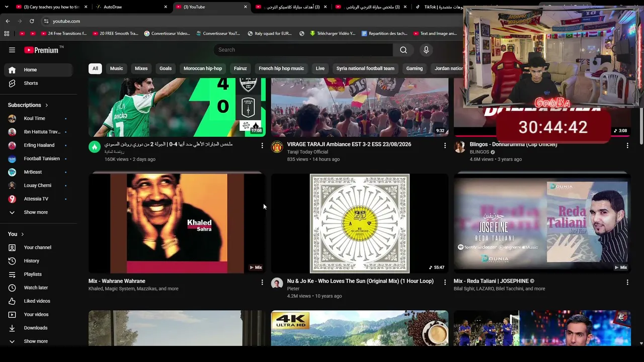Screen dimensions: 644x362
Task: Click the Shorts icon in sidebar
Action: click(12, 83)
